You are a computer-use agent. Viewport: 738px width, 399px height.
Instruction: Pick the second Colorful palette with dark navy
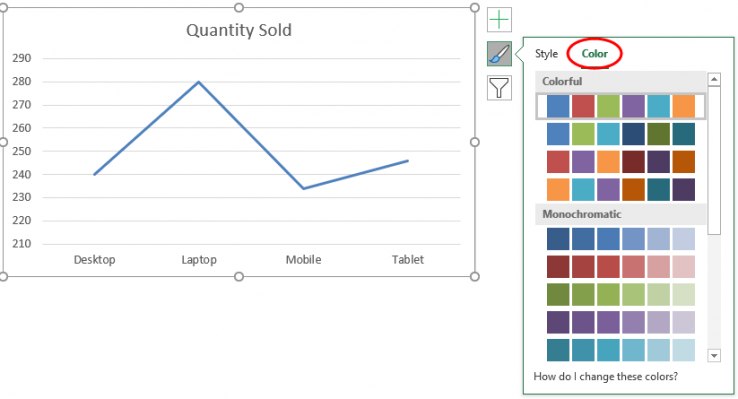point(620,134)
